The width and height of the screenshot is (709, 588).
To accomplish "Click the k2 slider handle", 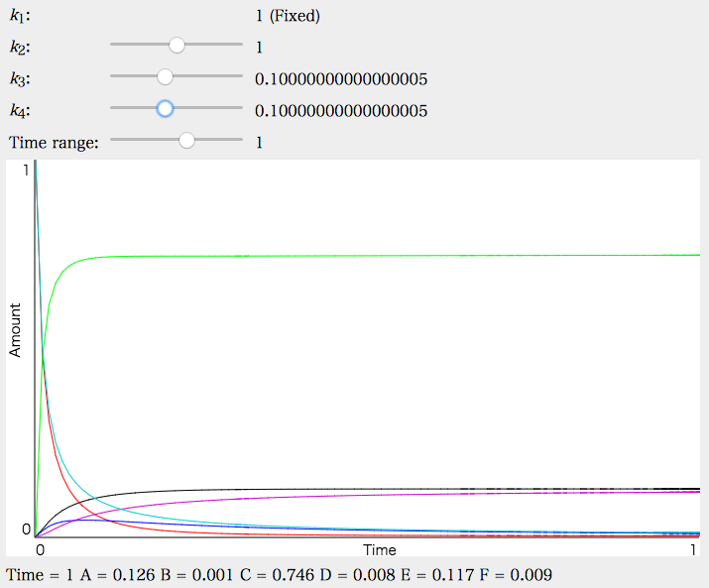I will coord(177,45).
